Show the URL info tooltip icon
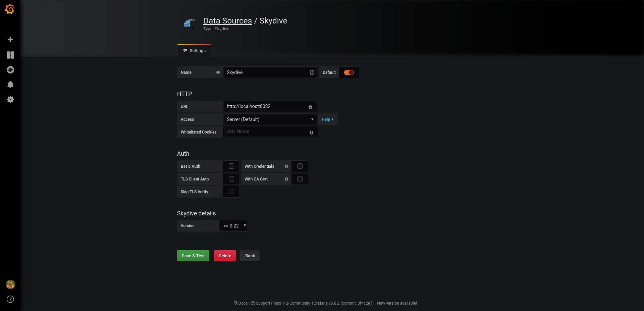The image size is (644, 311). pyautogui.click(x=310, y=107)
